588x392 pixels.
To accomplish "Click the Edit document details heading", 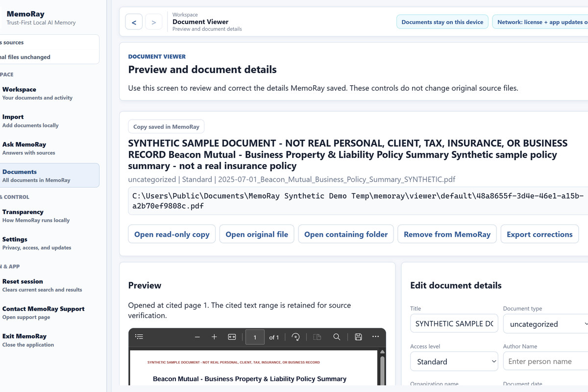I will coord(456,285).
